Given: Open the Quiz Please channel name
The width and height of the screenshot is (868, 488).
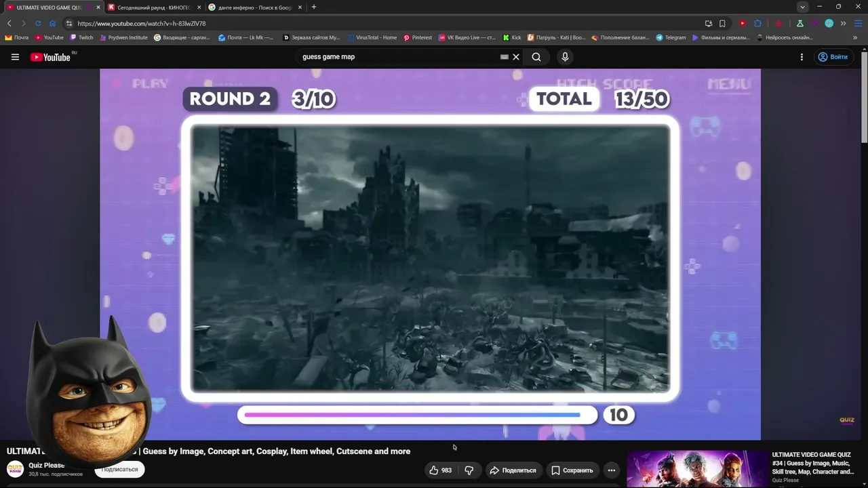Looking at the screenshot, I should pos(46,466).
